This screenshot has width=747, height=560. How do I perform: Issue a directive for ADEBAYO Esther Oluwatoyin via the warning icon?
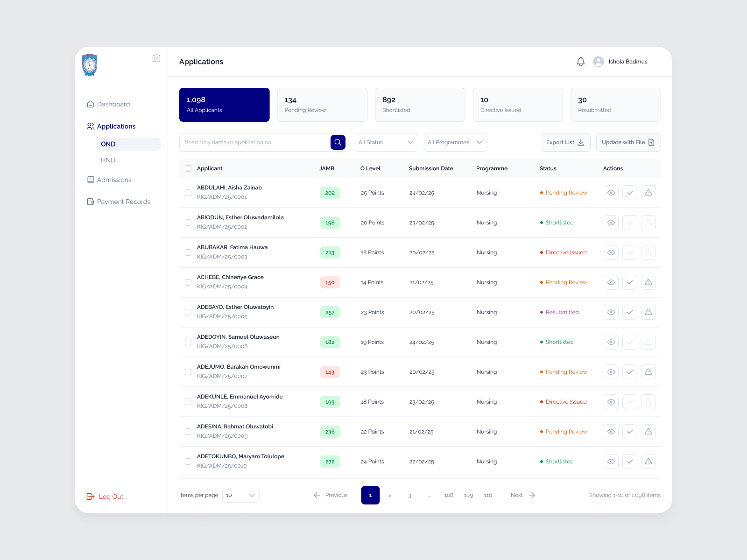pyautogui.click(x=648, y=312)
